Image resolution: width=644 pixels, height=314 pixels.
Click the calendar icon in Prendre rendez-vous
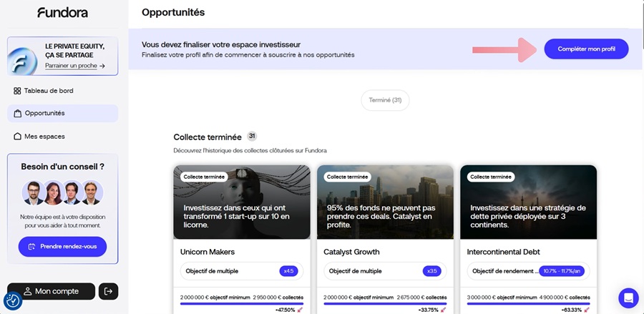pyautogui.click(x=32, y=247)
